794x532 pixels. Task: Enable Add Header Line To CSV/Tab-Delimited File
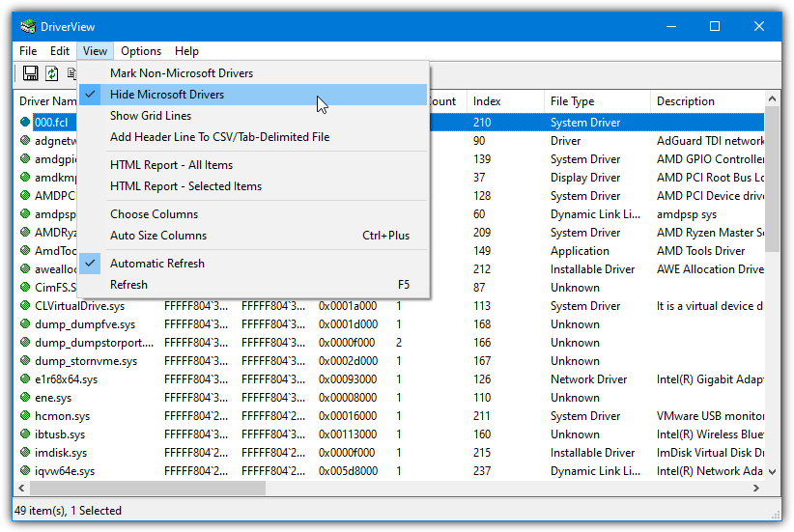pyautogui.click(x=253, y=137)
